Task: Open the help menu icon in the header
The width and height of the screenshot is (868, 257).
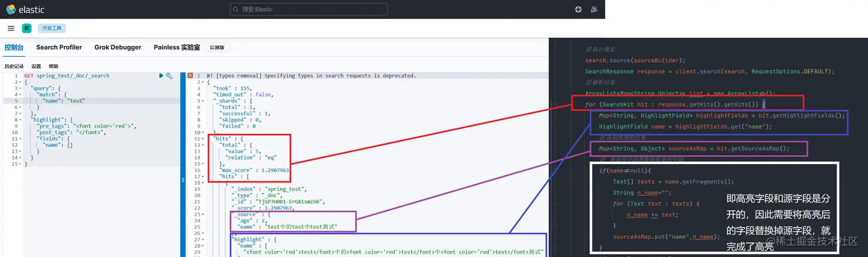Action: (x=578, y=10)
